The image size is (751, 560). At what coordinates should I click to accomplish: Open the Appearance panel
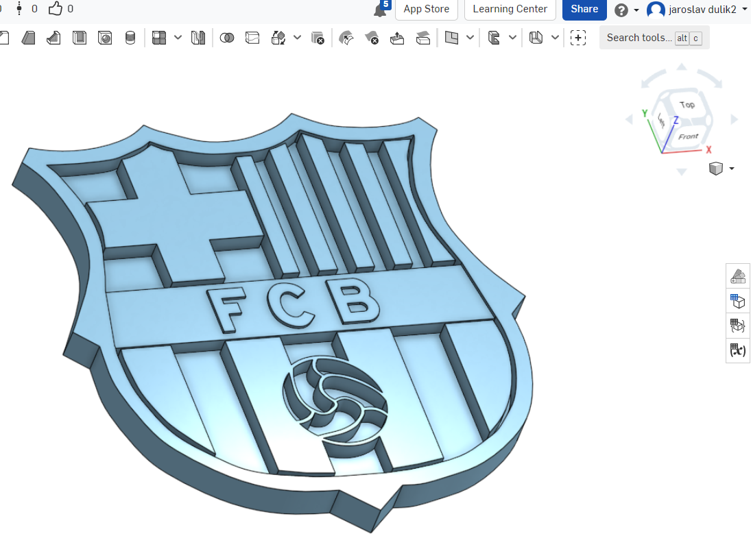click(x=737, y=276)
